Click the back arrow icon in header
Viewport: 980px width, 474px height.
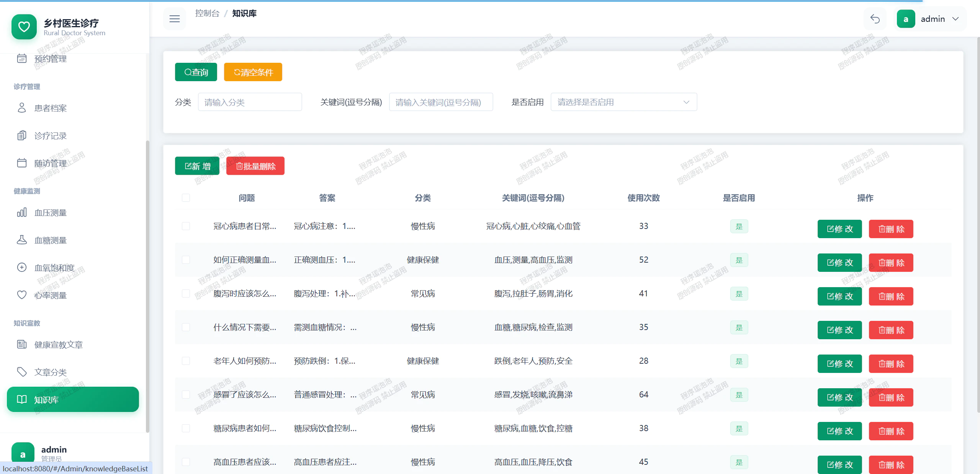pos(875,19)
